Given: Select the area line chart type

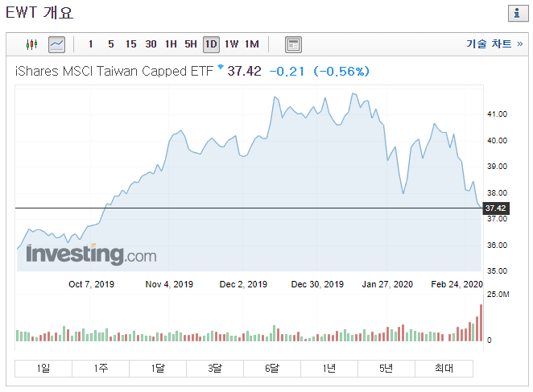Looking at the screenshot, I should click(x=57, y=44).
